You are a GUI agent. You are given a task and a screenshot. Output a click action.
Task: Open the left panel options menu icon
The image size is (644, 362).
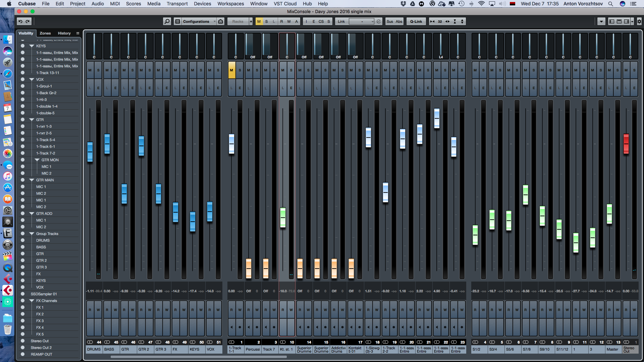click(78, 33)
